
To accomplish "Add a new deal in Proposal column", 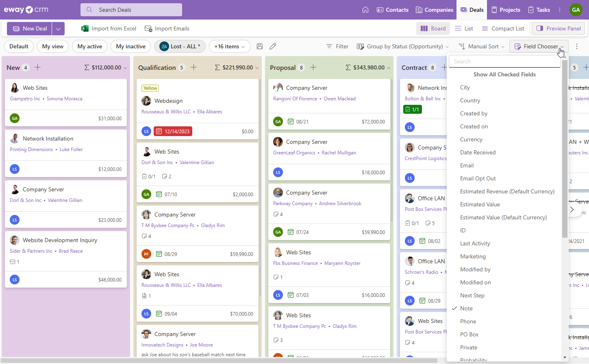I will (313, 67).
